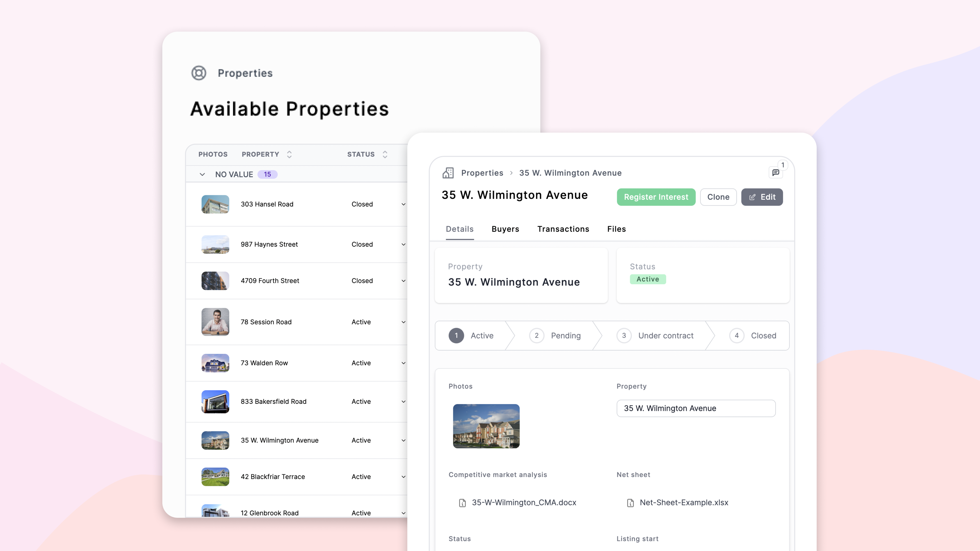Click the Property name input field
The image size is (980, 551).
695,408
